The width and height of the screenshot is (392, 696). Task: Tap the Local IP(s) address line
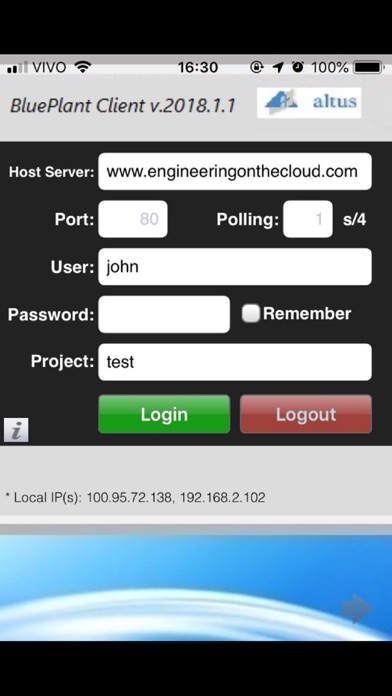tap(135, 497)
